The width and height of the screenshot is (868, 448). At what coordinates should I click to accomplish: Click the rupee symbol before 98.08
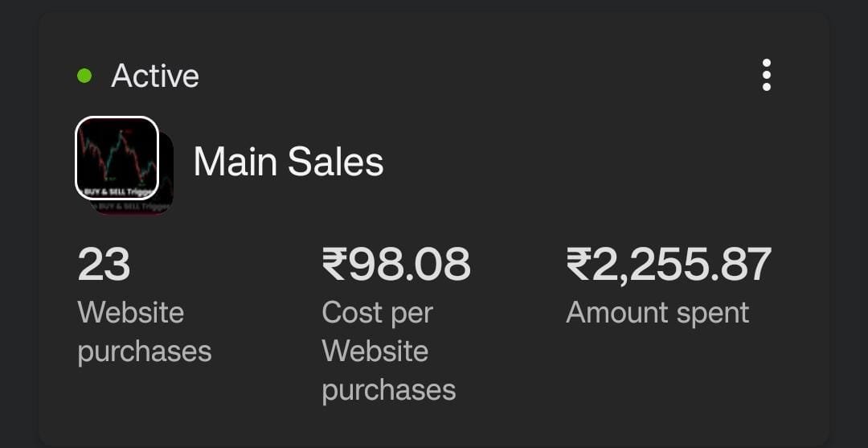click(334, 265)
